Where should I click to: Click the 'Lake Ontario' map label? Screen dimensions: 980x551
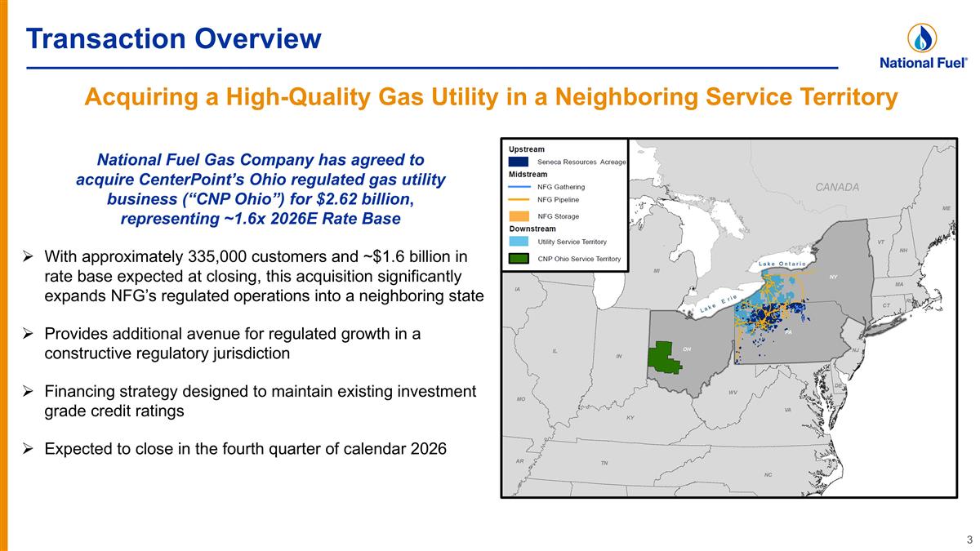point(782,263)
